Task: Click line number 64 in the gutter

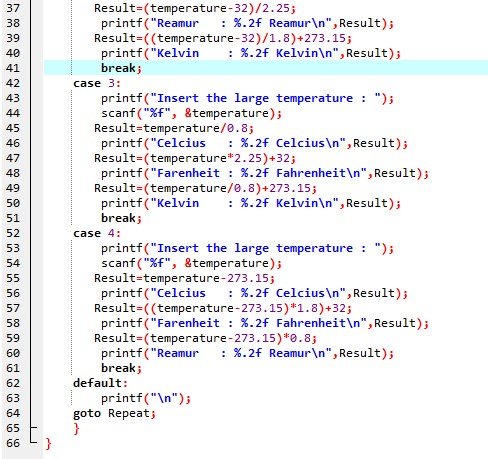Action: tap(13, 413)
